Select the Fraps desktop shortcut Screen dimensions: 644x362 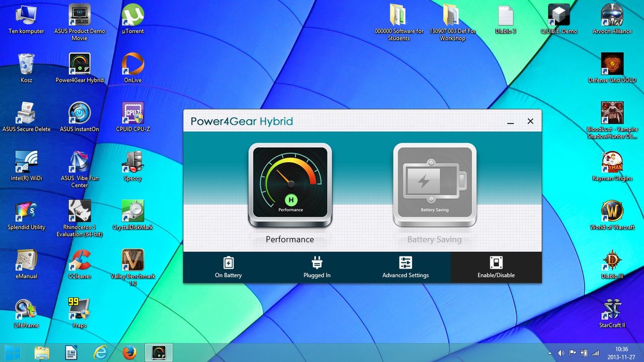coord(79,313)
